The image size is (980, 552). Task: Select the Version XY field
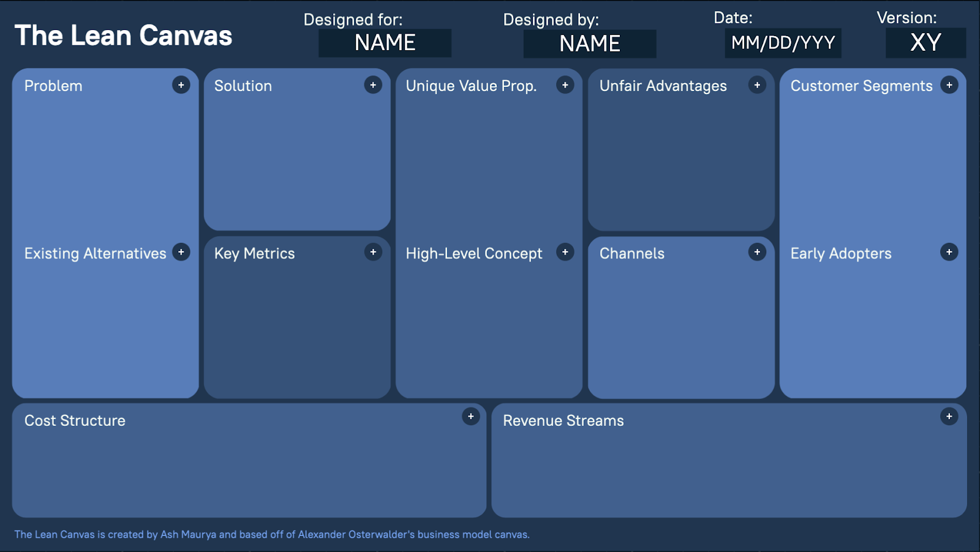point(925,43)
